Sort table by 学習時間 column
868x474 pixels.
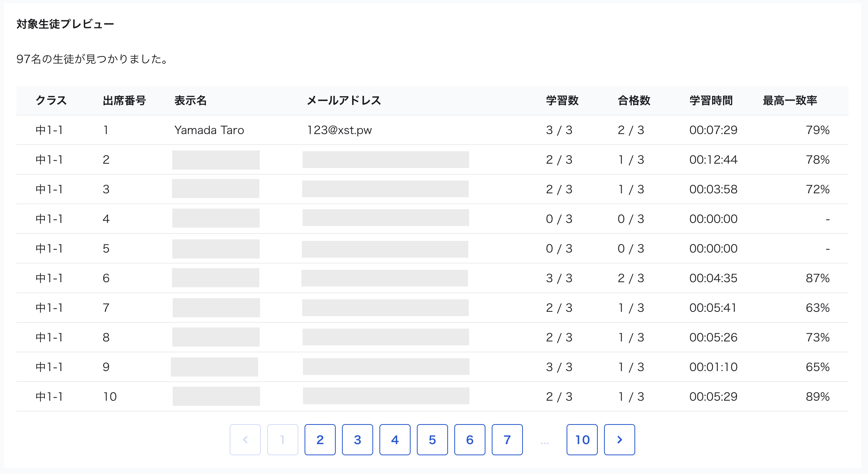coord(711,101)
